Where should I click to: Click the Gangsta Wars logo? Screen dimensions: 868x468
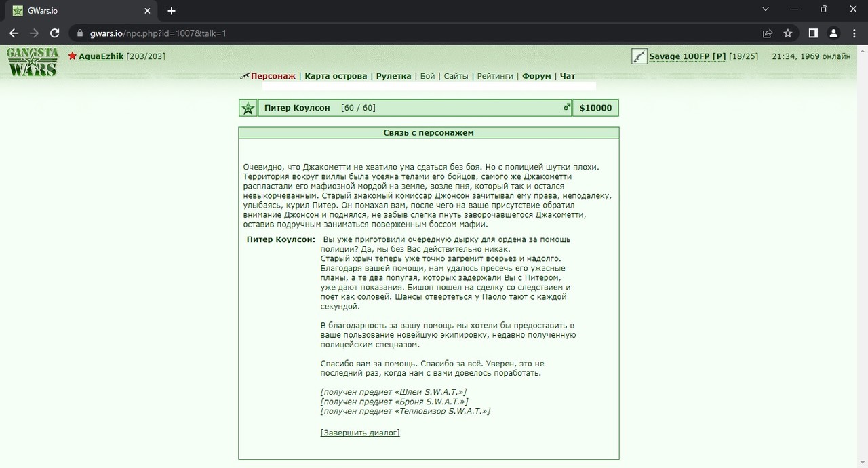click(x=33, y=61)
